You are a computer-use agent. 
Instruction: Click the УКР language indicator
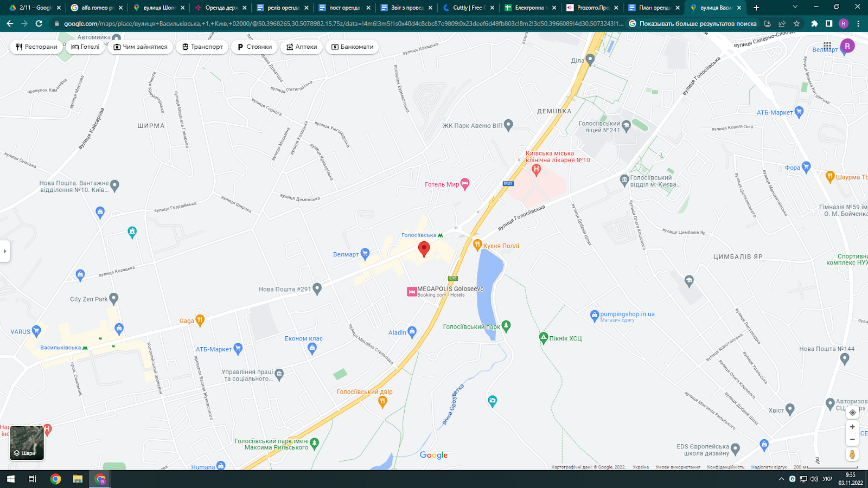[827, 479]
